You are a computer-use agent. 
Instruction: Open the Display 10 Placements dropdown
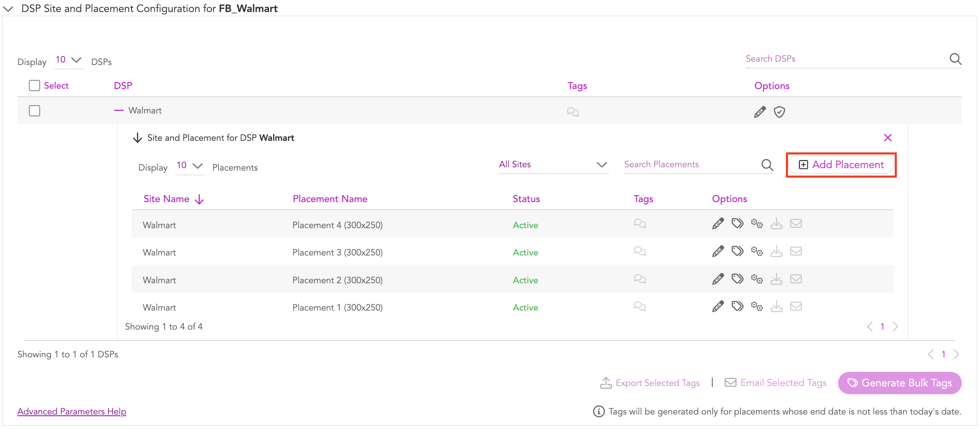click(x=190, y=166)
